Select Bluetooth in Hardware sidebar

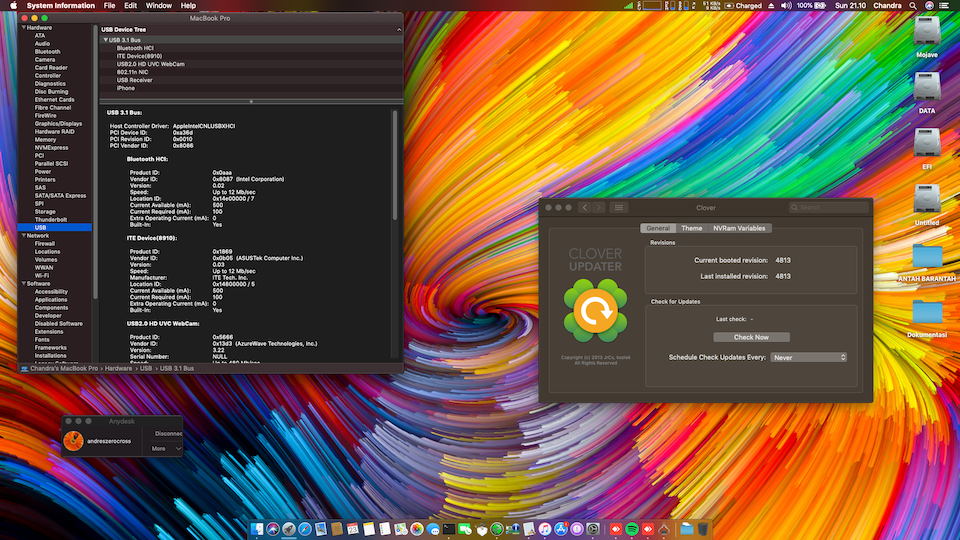pyautogui.click(x=47, y=52)
